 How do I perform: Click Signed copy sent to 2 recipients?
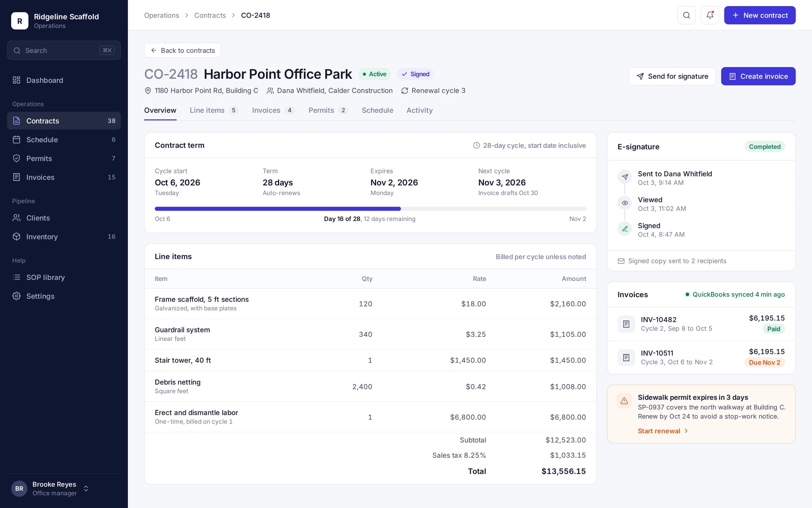pos(672,261)
